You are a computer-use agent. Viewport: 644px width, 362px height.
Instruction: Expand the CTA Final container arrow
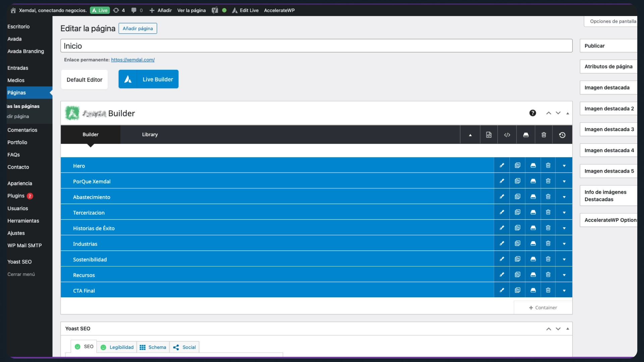pyautogui.click(x=564, y=291)
